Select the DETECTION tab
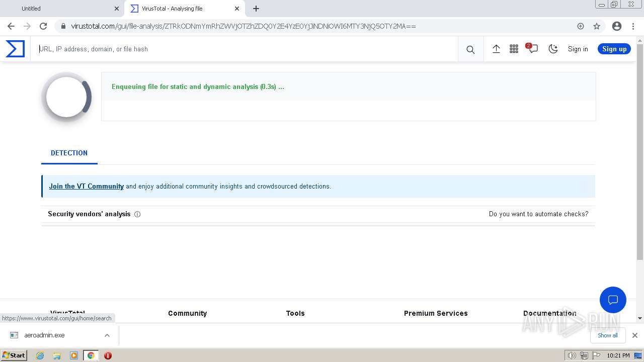 coord(69,153)
